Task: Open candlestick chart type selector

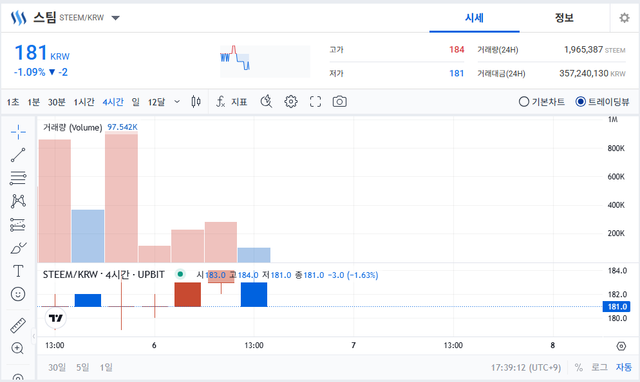Action: click(196, 102)
